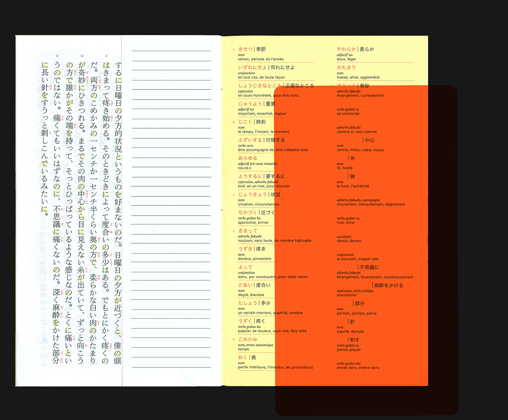Click the heading どあい｜度合い

point(254,285)
